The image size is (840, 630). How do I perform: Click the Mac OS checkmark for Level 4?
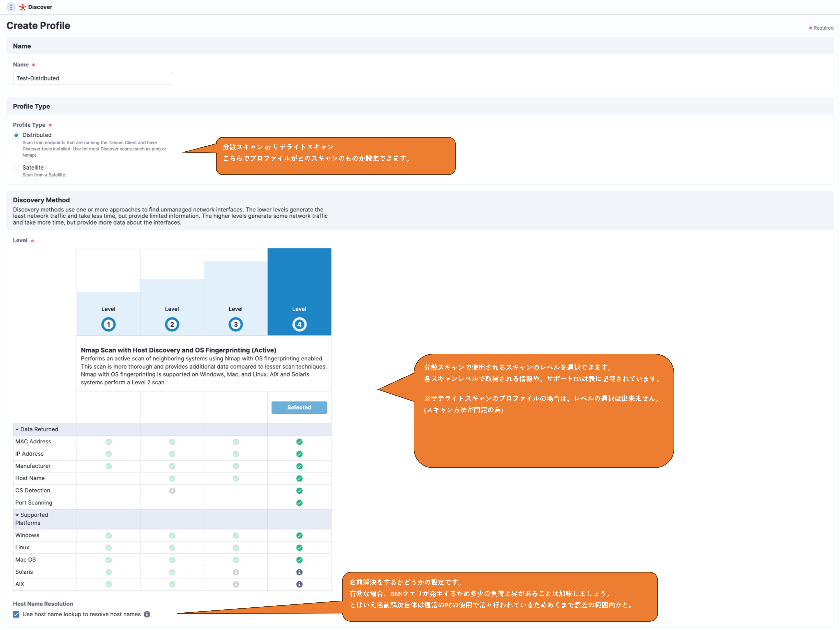click(299, 560)
